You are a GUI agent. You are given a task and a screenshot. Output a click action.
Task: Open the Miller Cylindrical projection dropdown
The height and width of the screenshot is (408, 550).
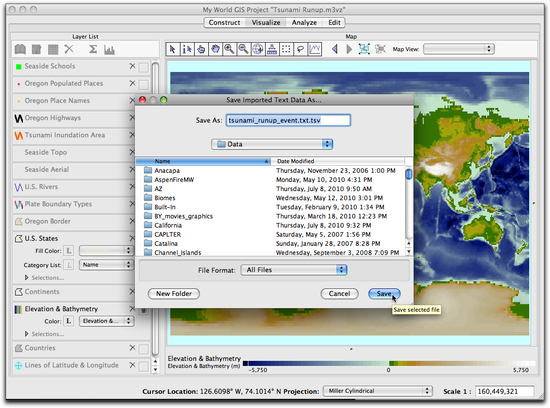pos(377,391)
